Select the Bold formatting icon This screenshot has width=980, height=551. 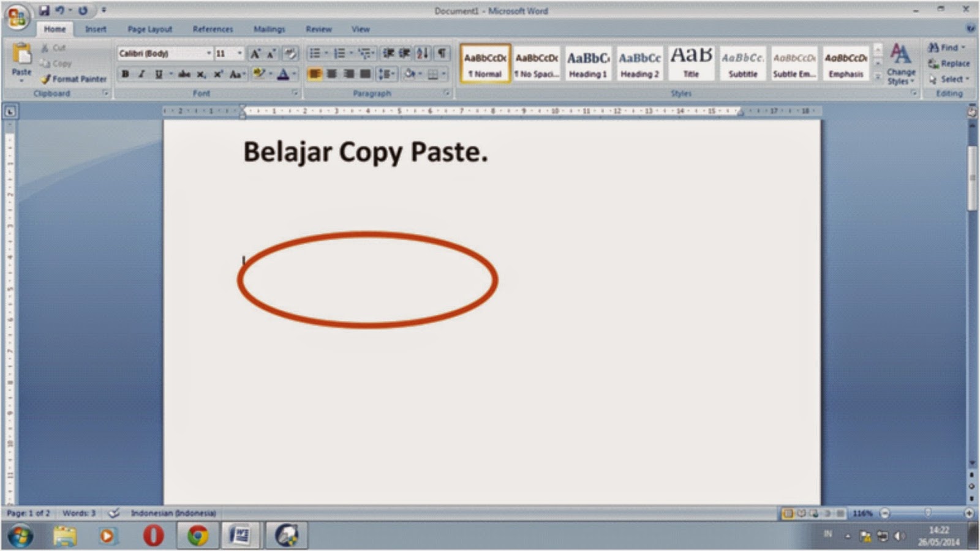coord(124,73)
